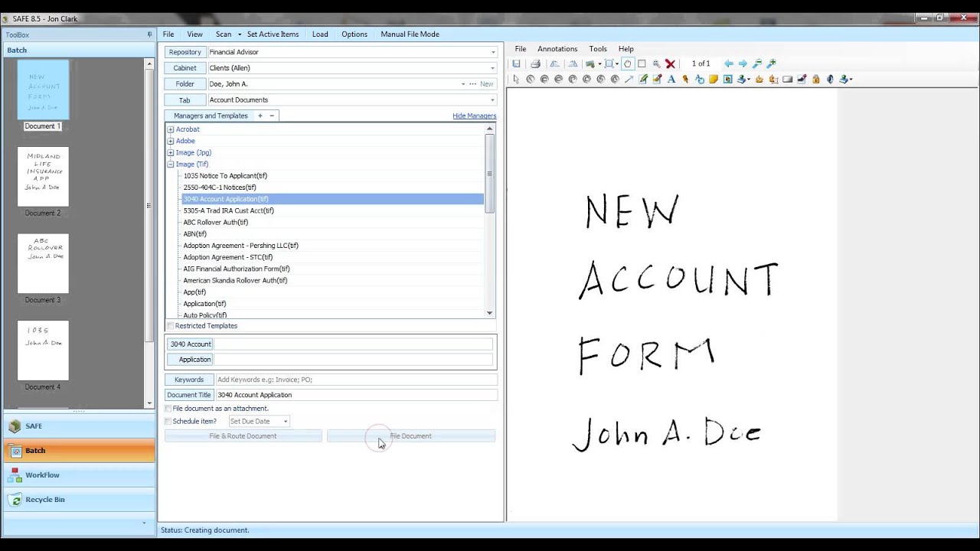Click the flip horizontal icon

click(554, 64)
